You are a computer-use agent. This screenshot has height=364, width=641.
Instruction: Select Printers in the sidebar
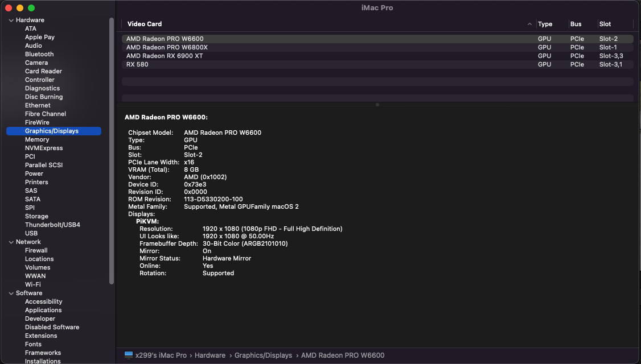pos(36,182)
